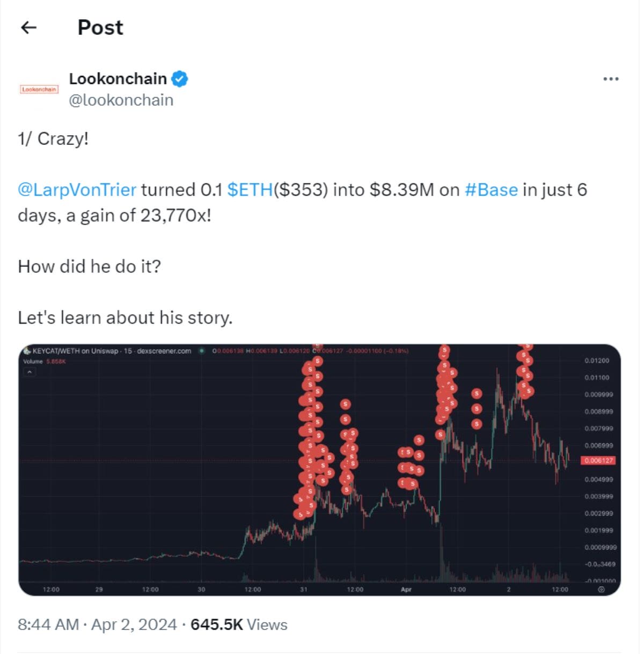Go back using the arrow at top left

(x=28, y=27)
